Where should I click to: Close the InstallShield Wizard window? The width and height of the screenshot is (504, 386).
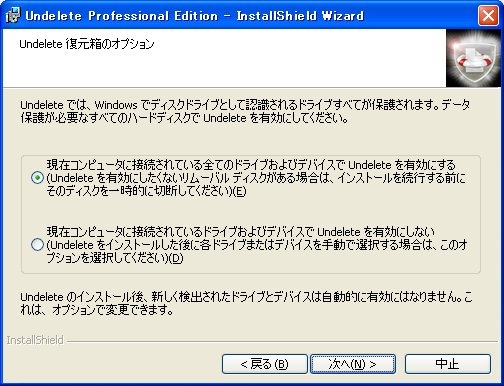point(488,15)
